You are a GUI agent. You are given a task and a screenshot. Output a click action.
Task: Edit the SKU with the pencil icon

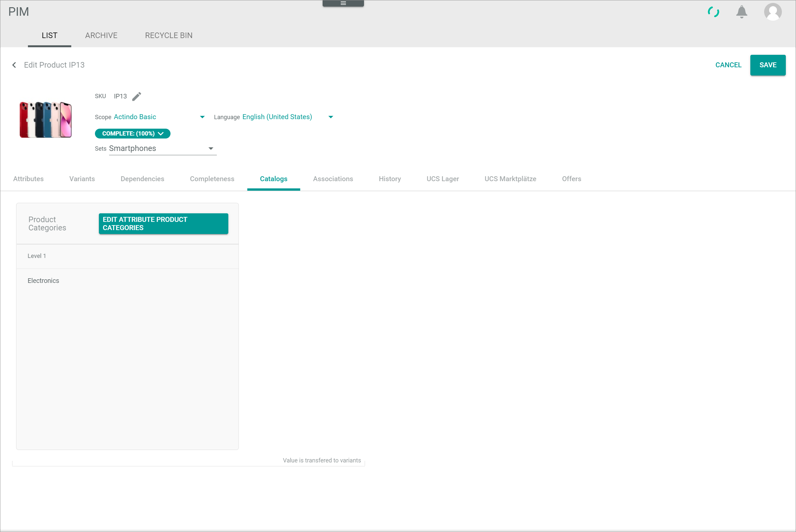137,96
